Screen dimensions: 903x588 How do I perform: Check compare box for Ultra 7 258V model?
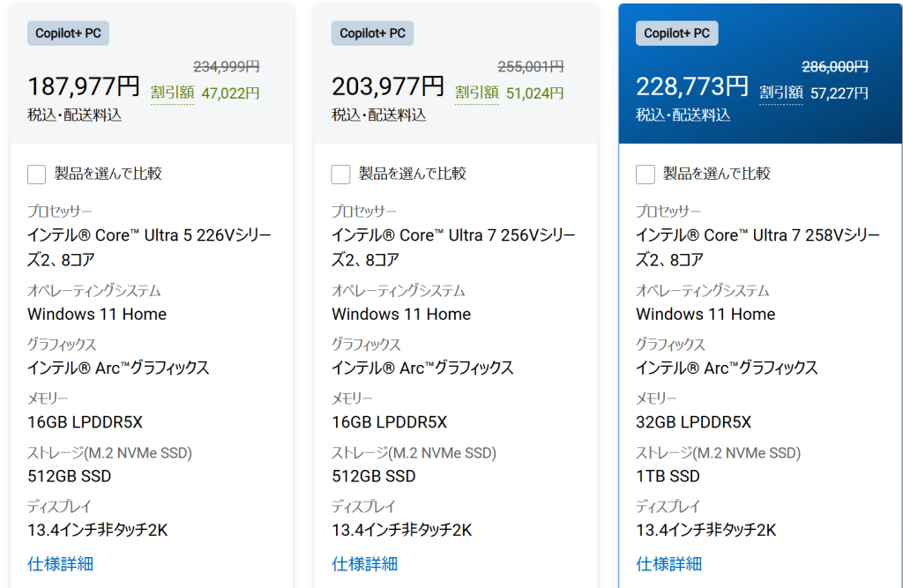646,174
